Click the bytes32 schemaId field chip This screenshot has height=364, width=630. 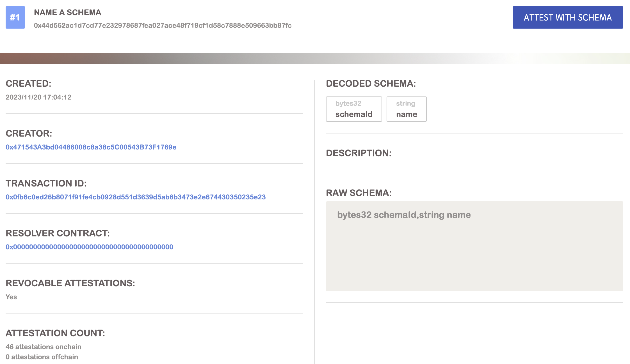[x=354, y=109]
